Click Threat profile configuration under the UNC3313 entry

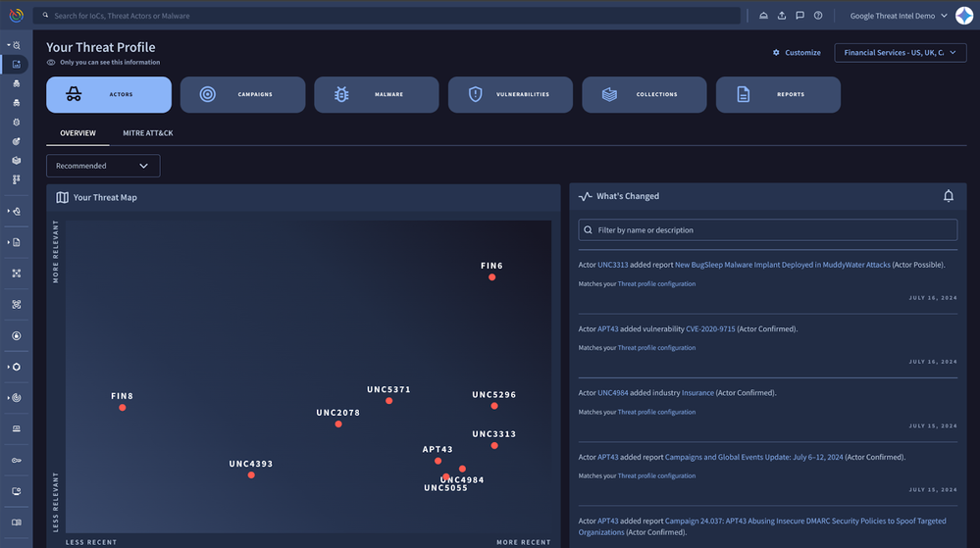(656, 283)
